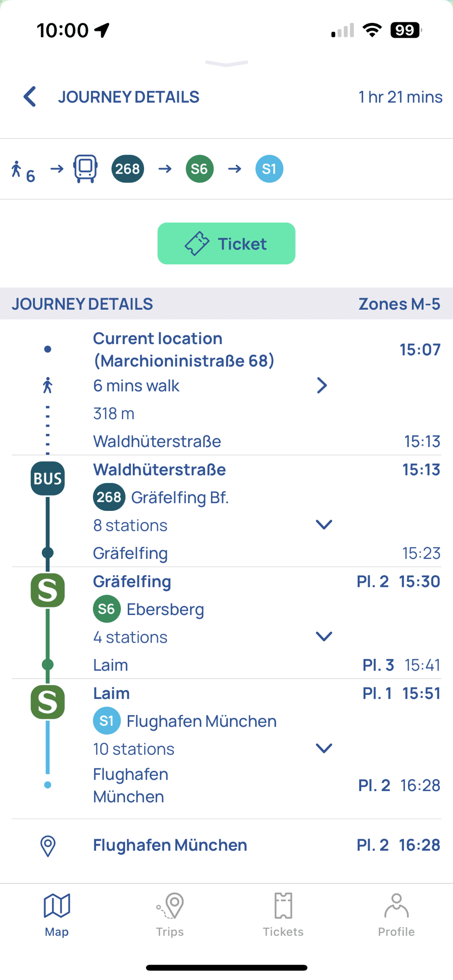Tap the walking figure icon in summary
This screenshot has height=980, width=453.
point(17,169)
